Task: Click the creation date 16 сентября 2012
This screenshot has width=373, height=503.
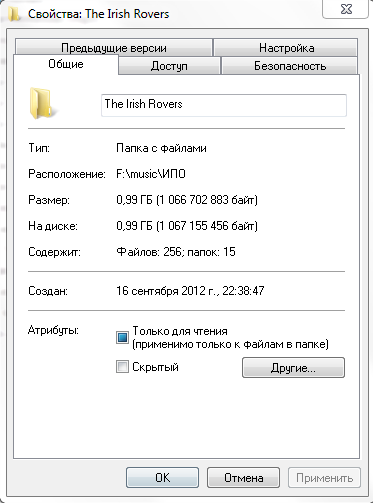Action: coord(161,291)
